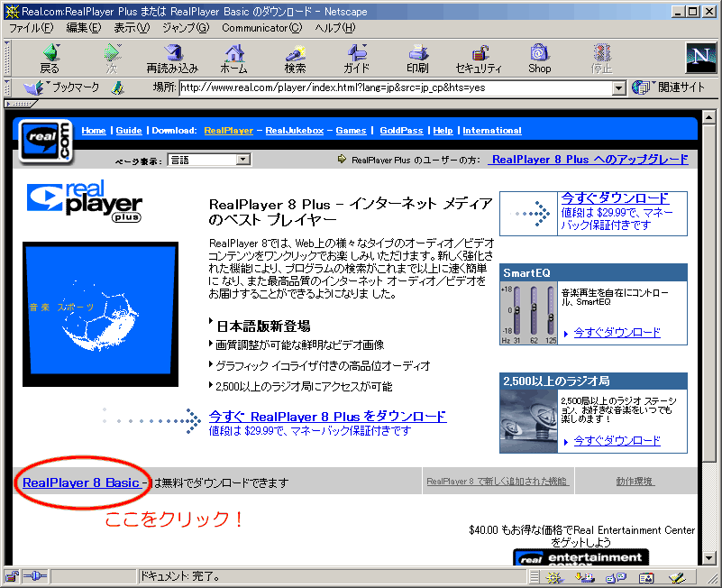Click the online/offline connection icon in status bar
This screenshot has height=588, width=722.
tap(35, 576)
